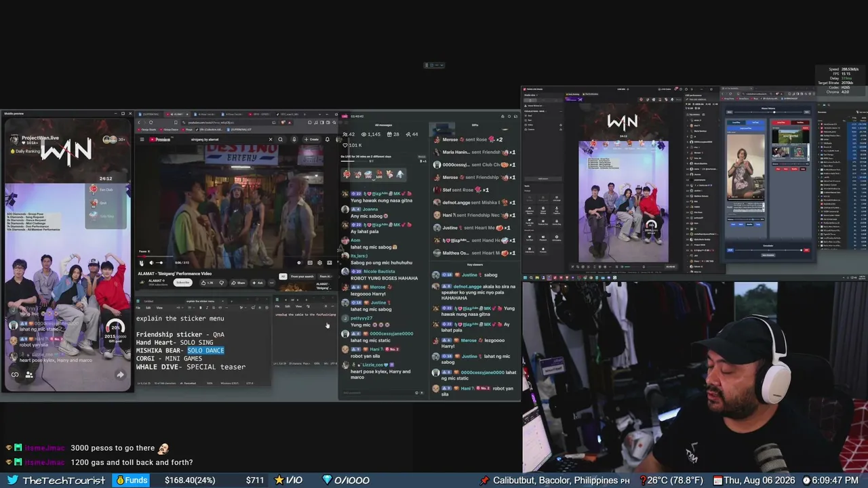Dislike the Sinigang performance video
868x488 pixels.
221,283
